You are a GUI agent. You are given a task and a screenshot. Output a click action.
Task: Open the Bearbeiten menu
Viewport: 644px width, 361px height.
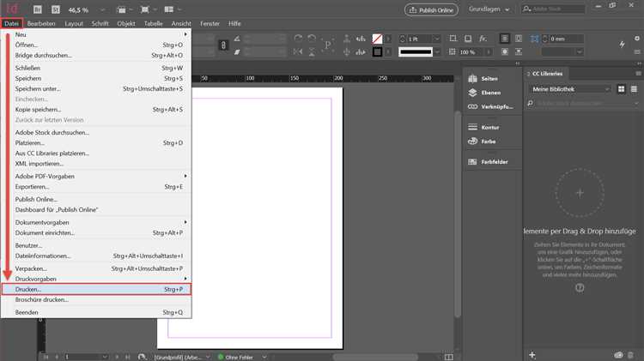41,23
